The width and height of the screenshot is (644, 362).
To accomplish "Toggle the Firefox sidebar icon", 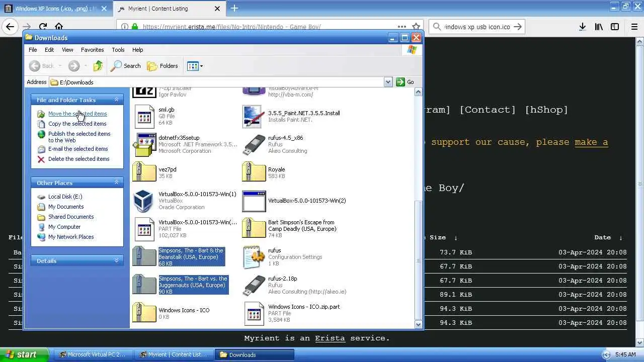I will tap(615, 27).
